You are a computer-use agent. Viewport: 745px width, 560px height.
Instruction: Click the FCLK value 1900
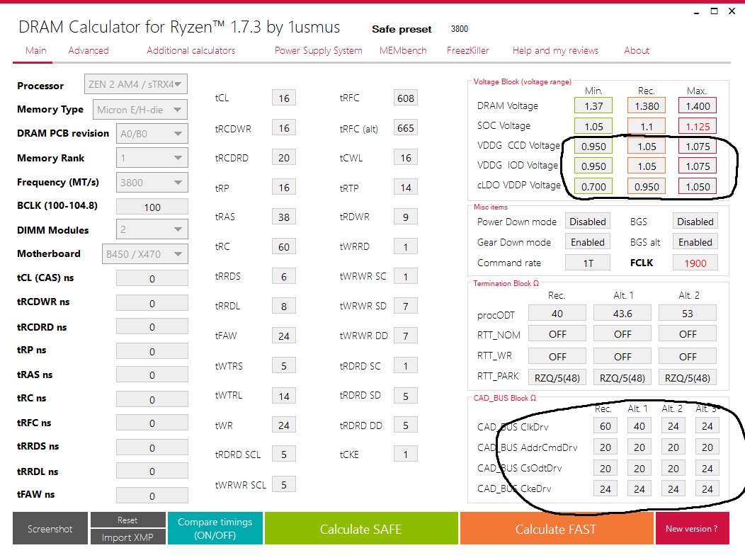pos(695,263)
